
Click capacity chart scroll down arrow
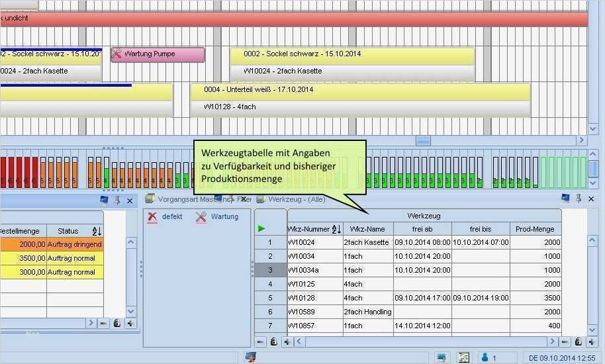click(x=594, y=183)
